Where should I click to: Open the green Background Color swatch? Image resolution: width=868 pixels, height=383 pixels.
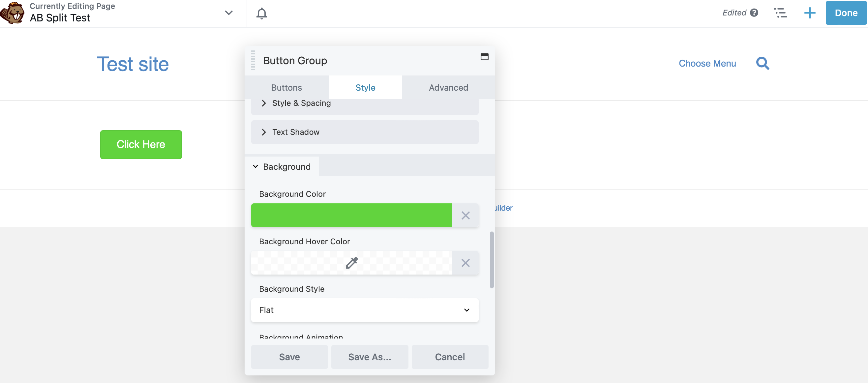[351, 215]
